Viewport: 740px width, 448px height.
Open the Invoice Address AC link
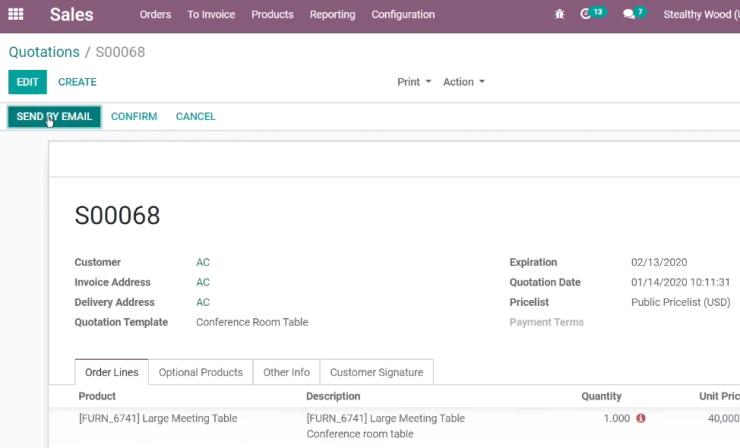[203, 282]
